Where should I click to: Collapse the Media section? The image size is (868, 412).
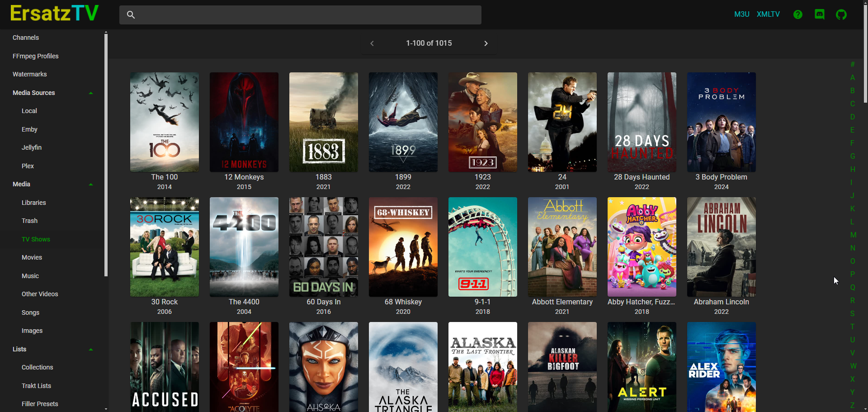(x=91, y=185)
